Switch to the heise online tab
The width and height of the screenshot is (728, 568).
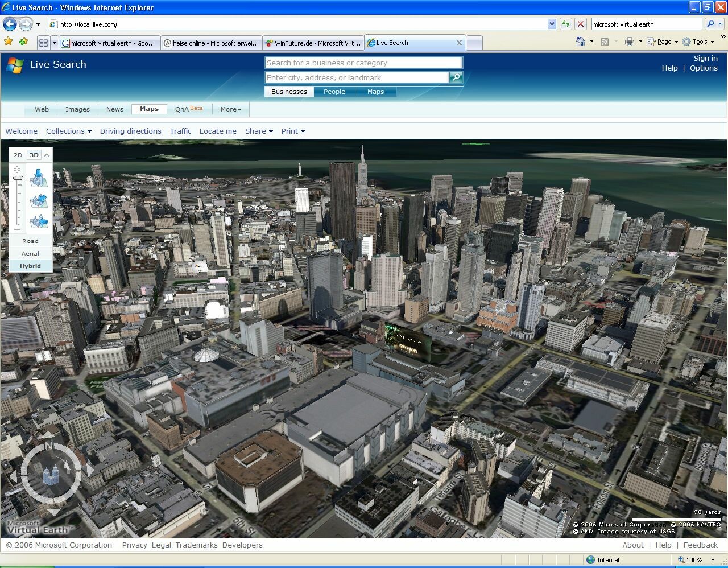[x=211, y=43]
